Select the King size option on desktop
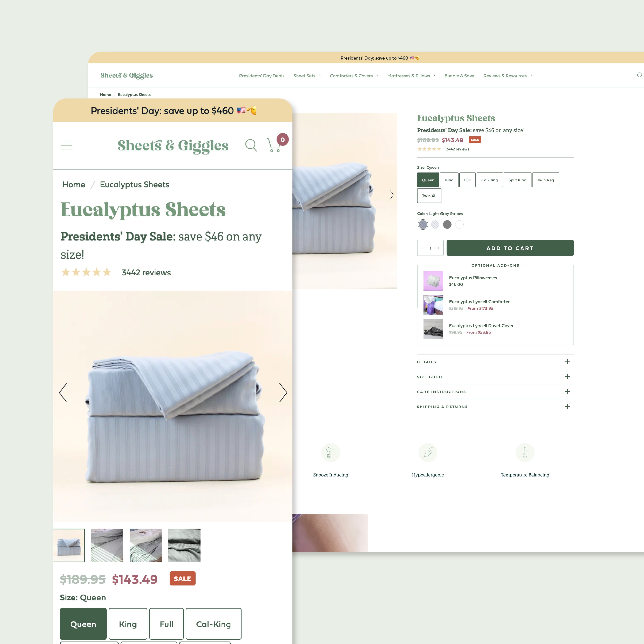Screen dimensions: 644x644 point(449,180)
